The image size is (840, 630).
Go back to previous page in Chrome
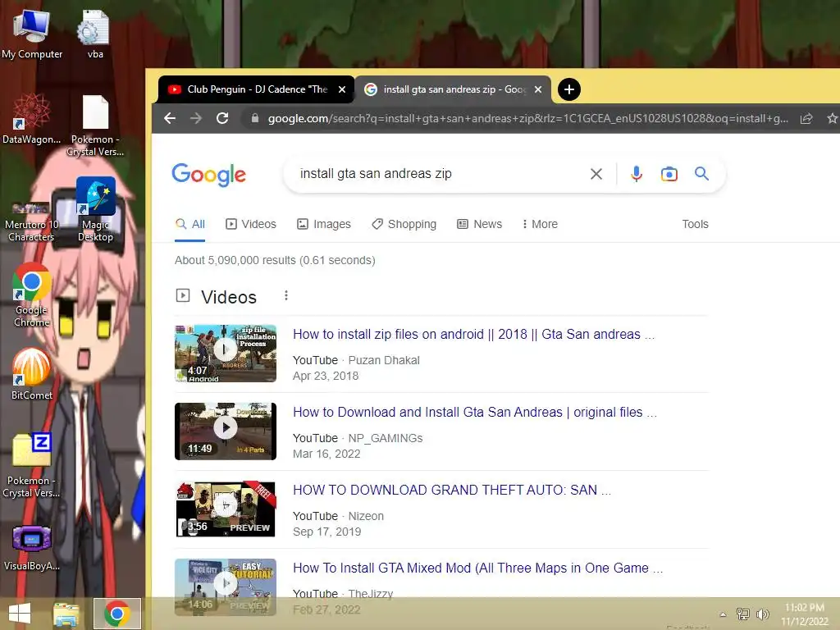click(170, 118)
